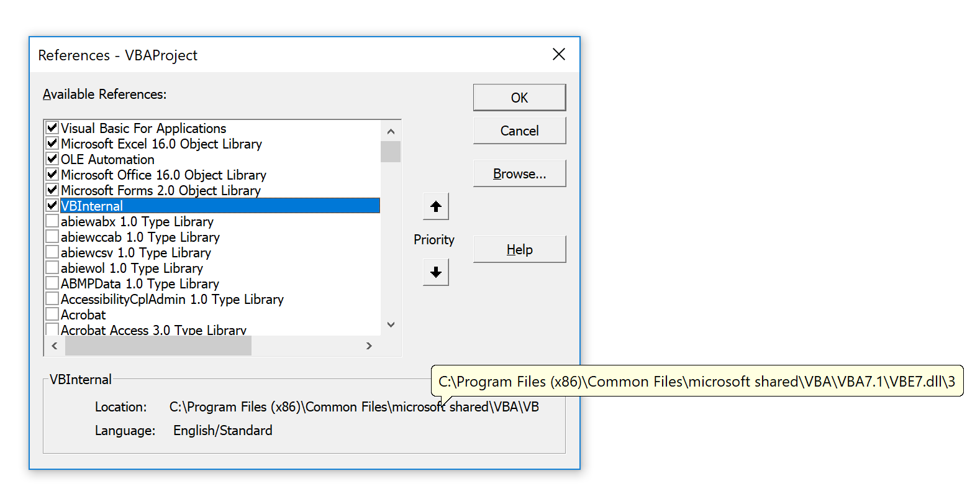
Task: Check AccessibilityCplAdmin 1.0 Type Library box
Action: (x=52, y=298)
